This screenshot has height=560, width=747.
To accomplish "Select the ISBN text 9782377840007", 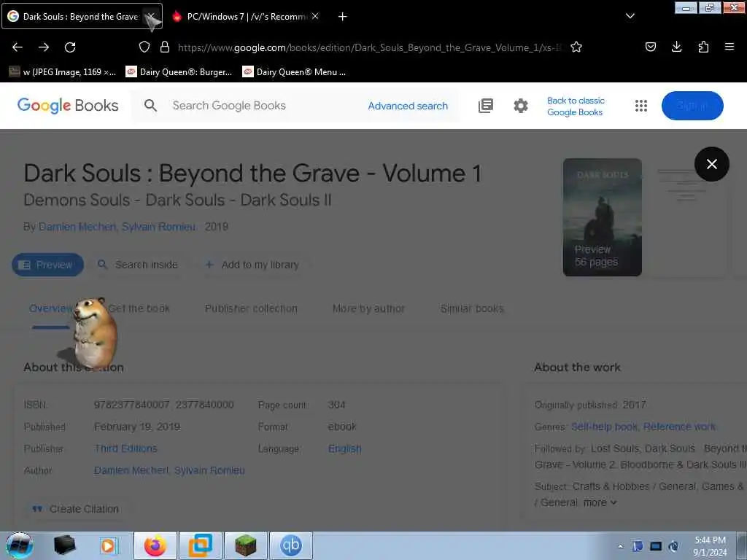I will [131, 405].
